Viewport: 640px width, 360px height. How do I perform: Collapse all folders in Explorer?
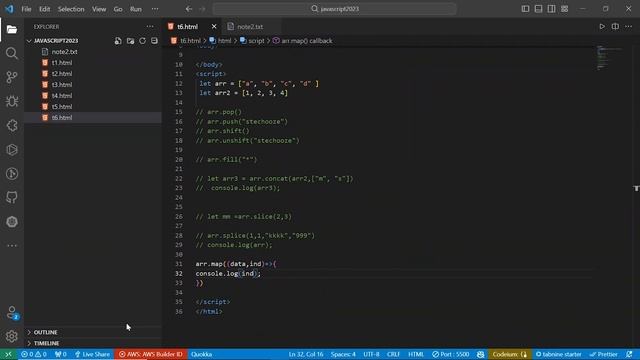[154, 41]
